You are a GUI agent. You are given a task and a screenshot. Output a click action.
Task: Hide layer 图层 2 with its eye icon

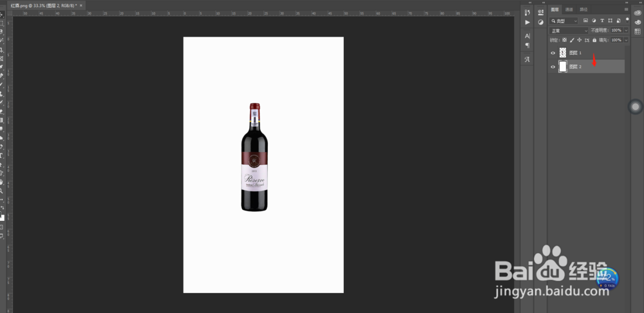[x=553, y=67]
